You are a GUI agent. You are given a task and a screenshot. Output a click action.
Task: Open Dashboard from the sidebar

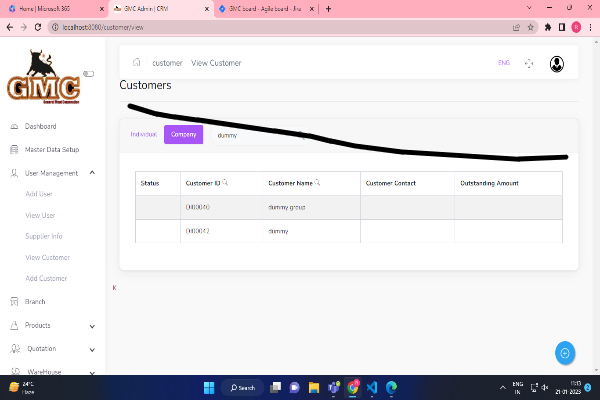tap(40, 127)
